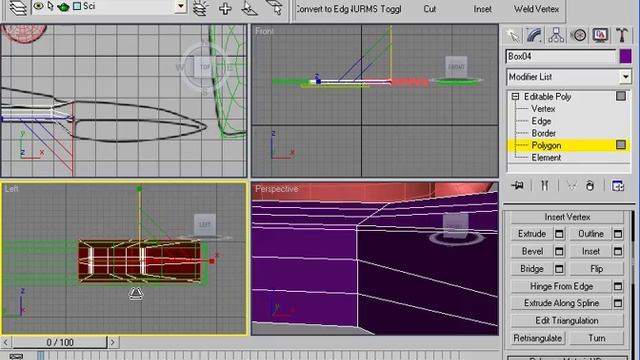Click the purple object color swatch

(x=625, y=56)
